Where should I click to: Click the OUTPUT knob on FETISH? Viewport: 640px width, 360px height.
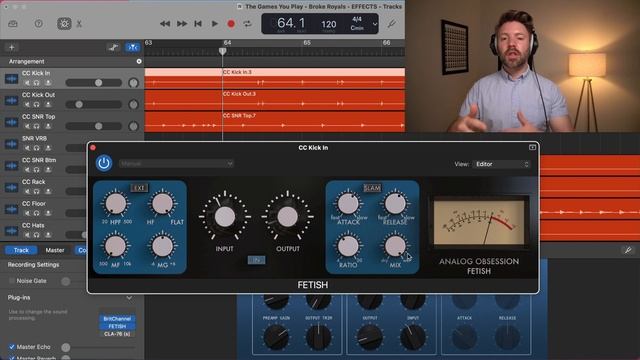(x=288, y=217)
